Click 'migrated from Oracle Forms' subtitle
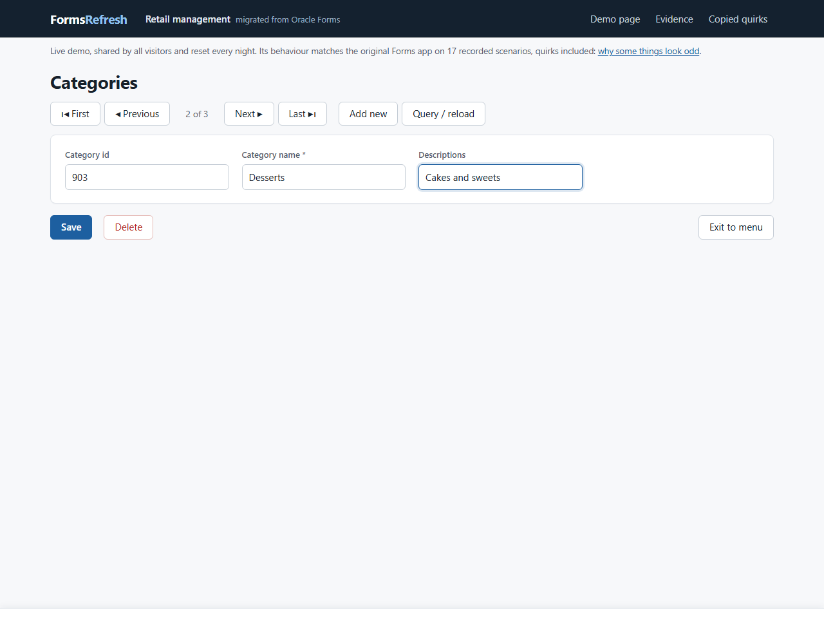 coord(288,20)
